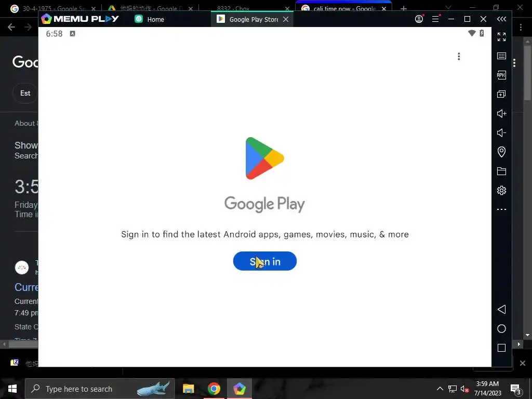Click the Windows taskbar search box
Viewport: 532px width, 399px height.
100,389
